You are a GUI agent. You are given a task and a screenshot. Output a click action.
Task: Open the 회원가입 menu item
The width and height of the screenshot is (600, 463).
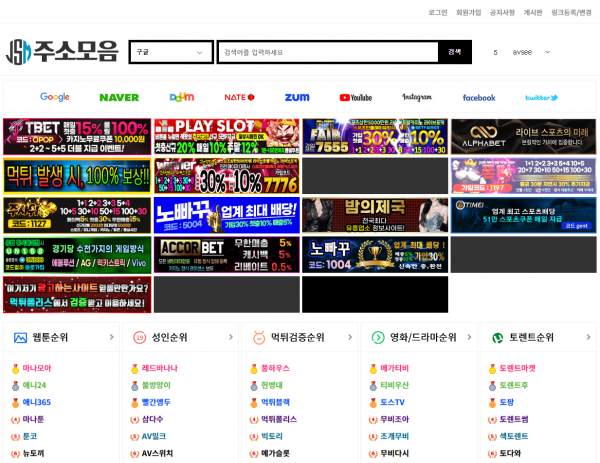click(469, 13)
